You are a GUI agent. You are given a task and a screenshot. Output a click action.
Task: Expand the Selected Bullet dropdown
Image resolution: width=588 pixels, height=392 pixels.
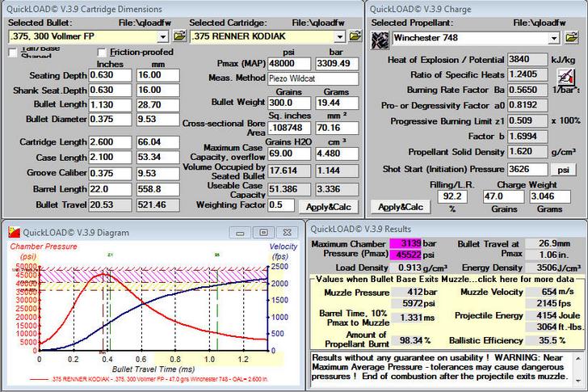[x=165, y=37]
